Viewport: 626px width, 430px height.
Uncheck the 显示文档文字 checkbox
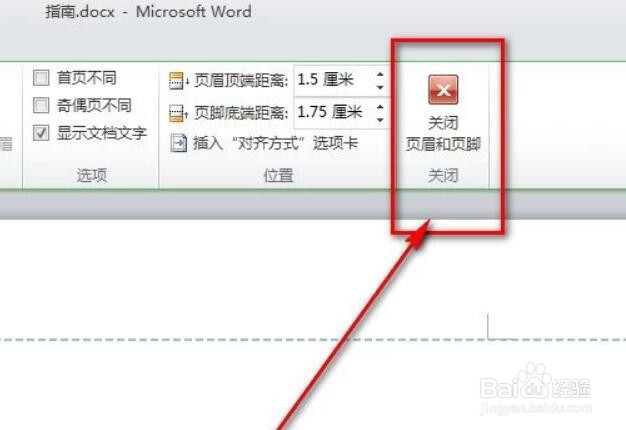pos(41,133)
